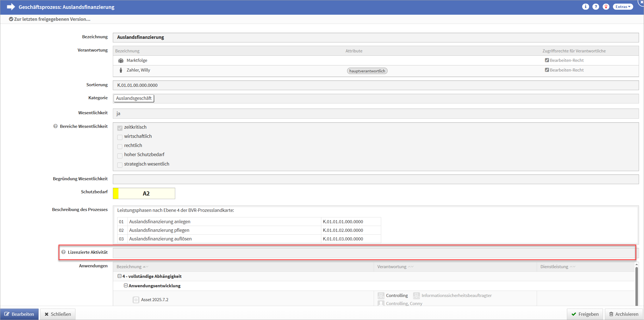Open the Extras dropdown menu
This screenshot has width=644, height=320.
[623, 7]
